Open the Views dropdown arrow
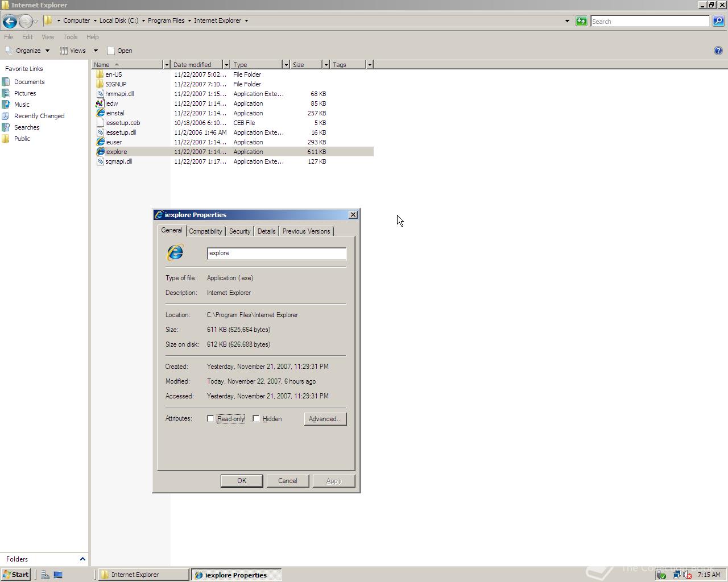 pyautogui.click(x=96, y=51)
